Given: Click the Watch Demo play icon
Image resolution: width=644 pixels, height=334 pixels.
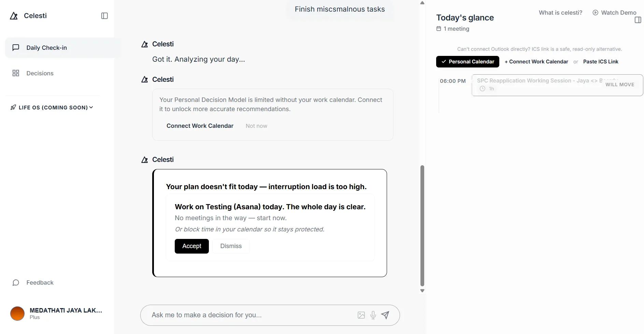Looking at the screenshot, I should [595, 13].
